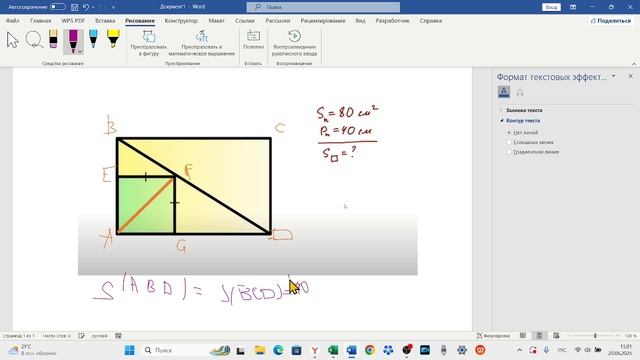Click the zoom percentage value

[x=630, y=336]
